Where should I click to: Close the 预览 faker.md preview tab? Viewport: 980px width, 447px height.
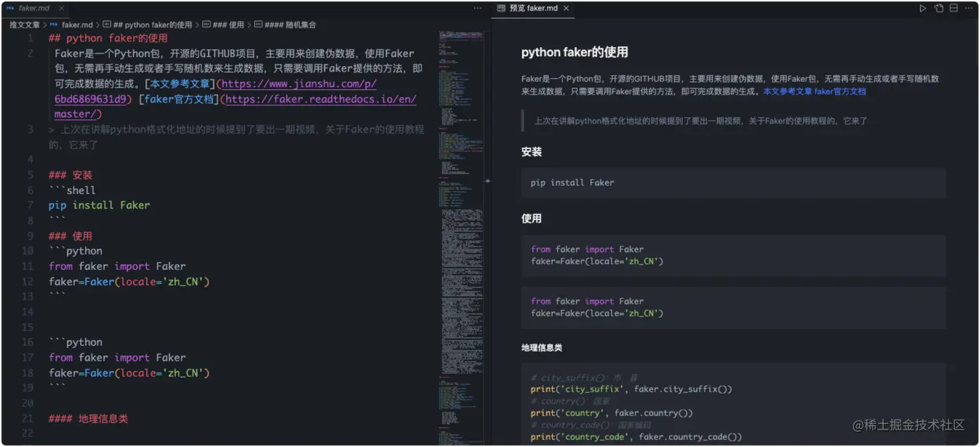566,8
